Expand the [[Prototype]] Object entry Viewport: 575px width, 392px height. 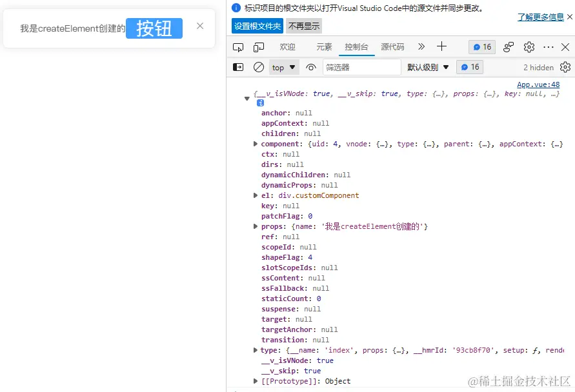[256, 381]
